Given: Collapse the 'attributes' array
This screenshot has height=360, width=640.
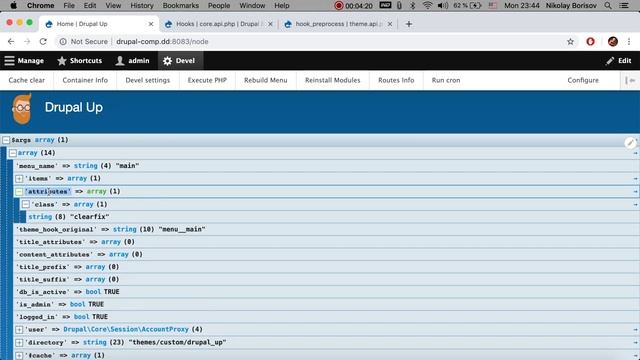Looking at the screenshot, I should point(19,191).
